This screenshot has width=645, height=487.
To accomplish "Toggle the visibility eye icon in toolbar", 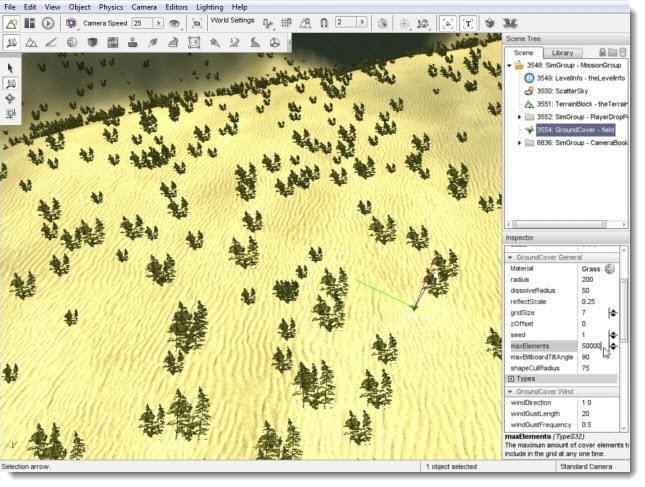I will [x=175, y=23].
